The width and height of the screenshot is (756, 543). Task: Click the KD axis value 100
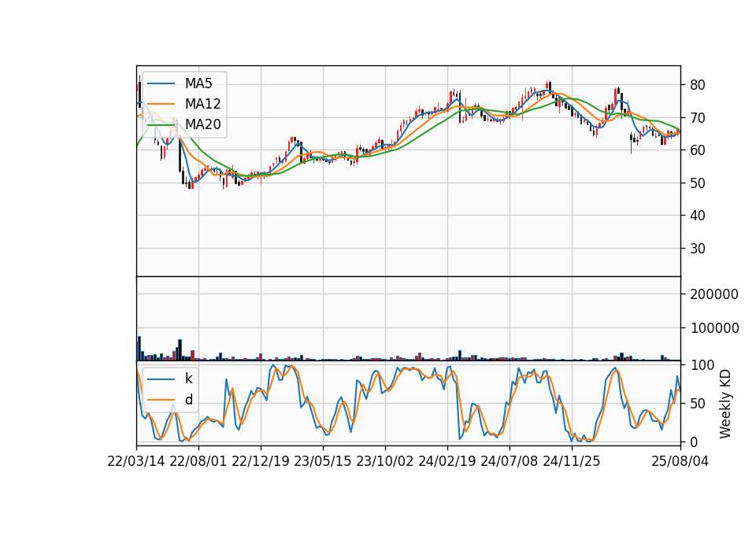point(702,365)
